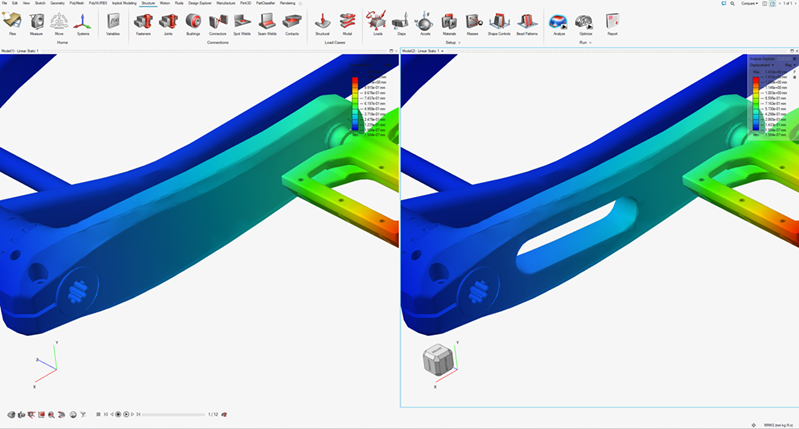Choose the Connectors tool
Screen dimensions: 799x429
coord(218,24)
